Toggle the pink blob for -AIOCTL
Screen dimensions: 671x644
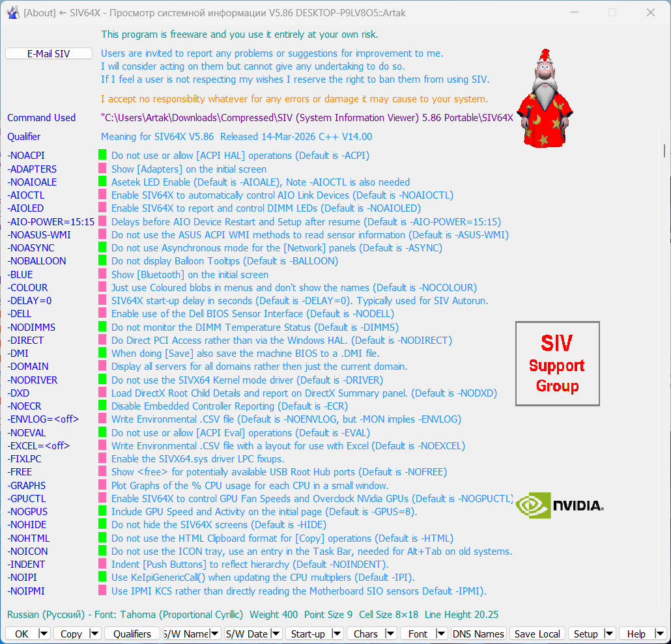tap(102, 194)
